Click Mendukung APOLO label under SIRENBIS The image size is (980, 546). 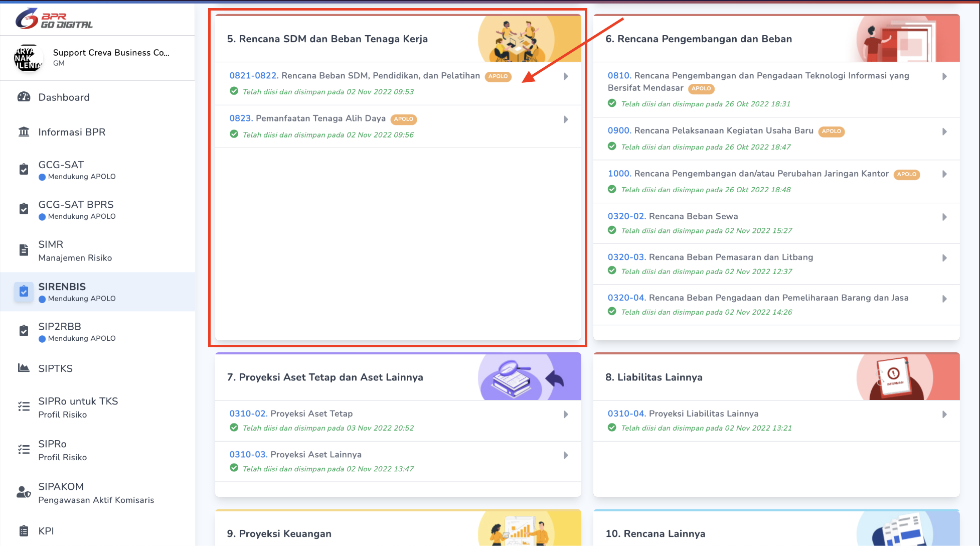(x=82, y=299)
